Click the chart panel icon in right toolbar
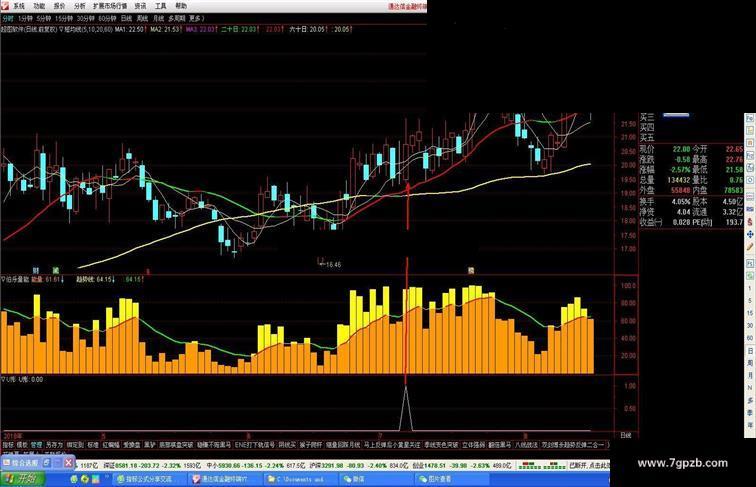 pyautogui.click(x=750, y=156)
